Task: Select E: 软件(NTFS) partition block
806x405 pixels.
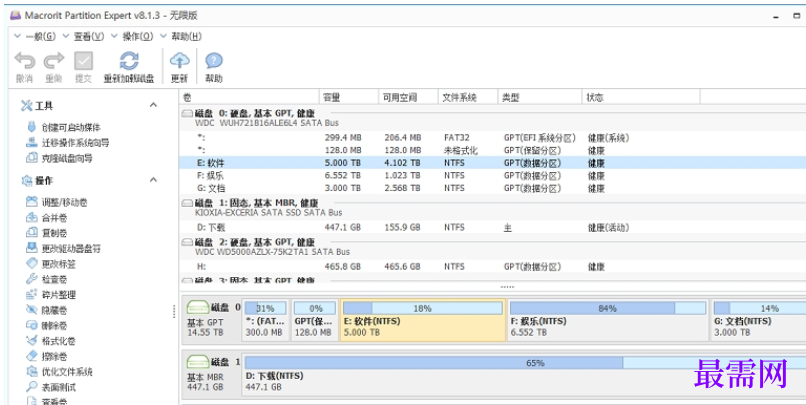Action: click(423, 320)
